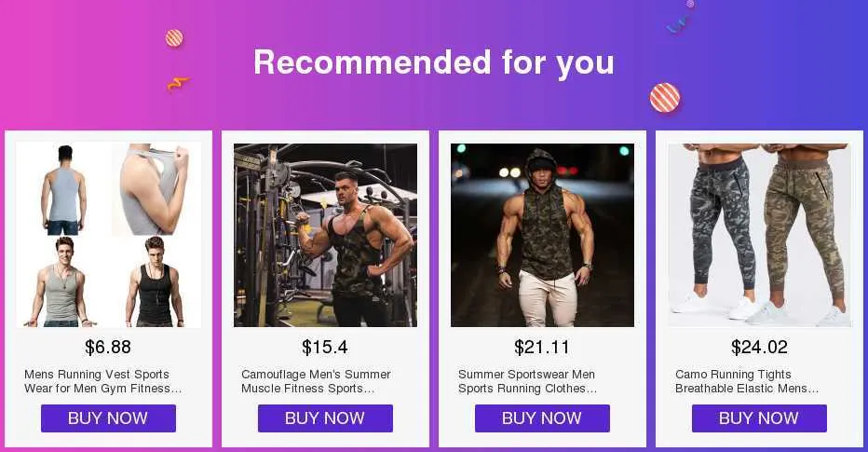This screenshot has width=868, height=452.
Task: Click the Summer Sportswear Men Sports Running title
Action: click(527, 382)
